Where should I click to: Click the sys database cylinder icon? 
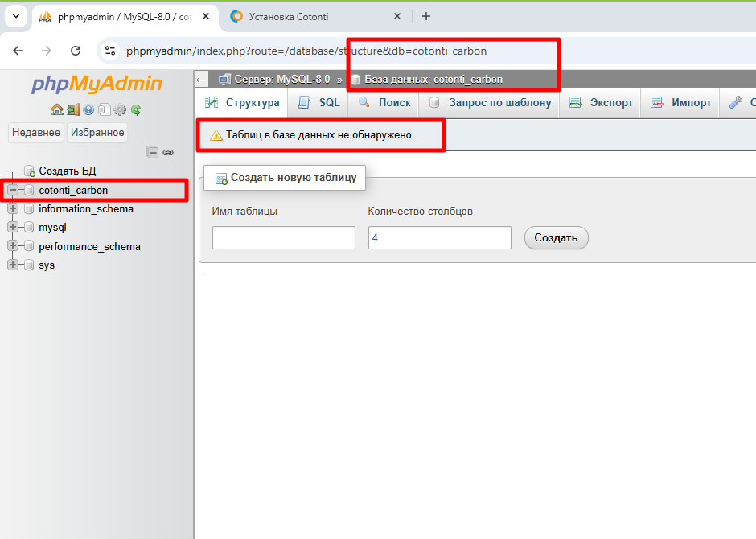pos(29,265)
